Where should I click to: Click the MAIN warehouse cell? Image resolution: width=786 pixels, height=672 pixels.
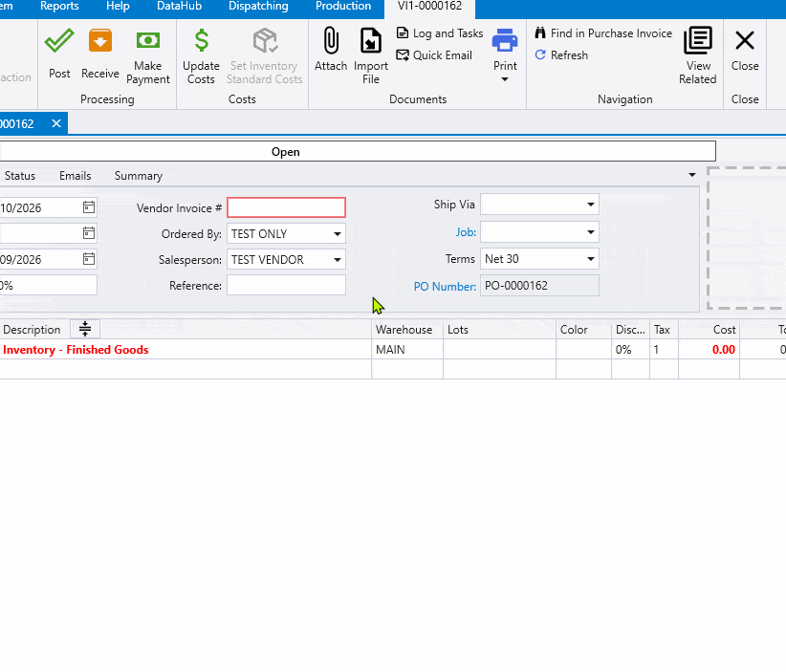[407, 349]
